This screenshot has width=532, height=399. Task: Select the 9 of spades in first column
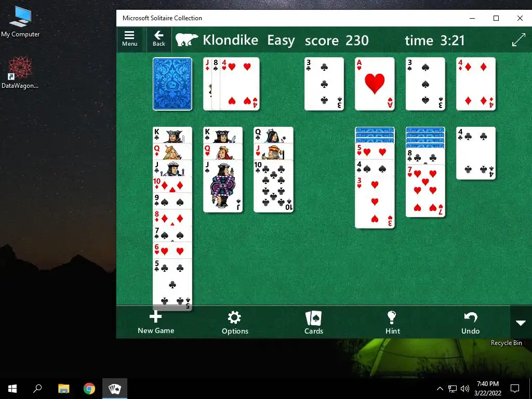[x=172, y=202]
